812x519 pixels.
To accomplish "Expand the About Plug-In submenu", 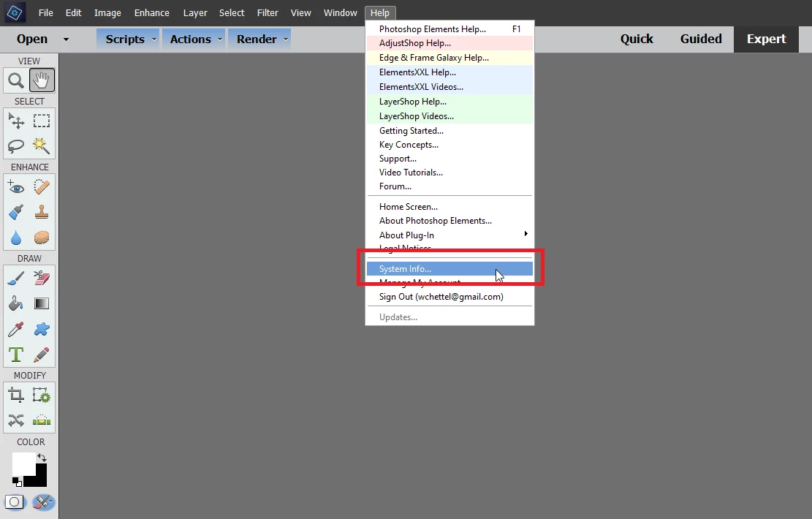I will coord(450,235).
